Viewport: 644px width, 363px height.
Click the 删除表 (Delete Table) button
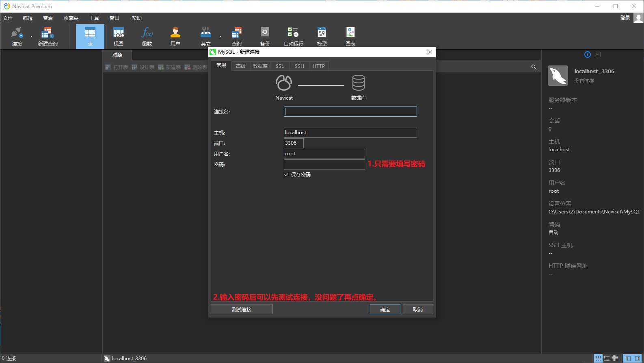coord(196,67)
